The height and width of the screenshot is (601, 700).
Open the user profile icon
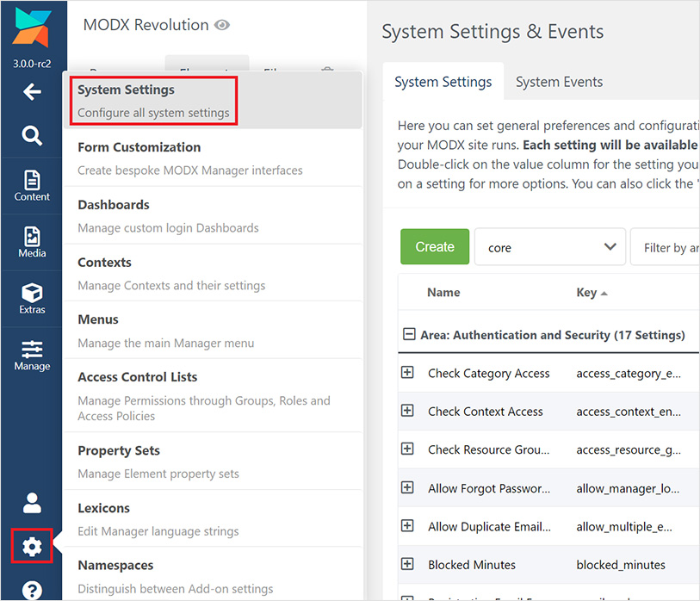tap(32, 503)
